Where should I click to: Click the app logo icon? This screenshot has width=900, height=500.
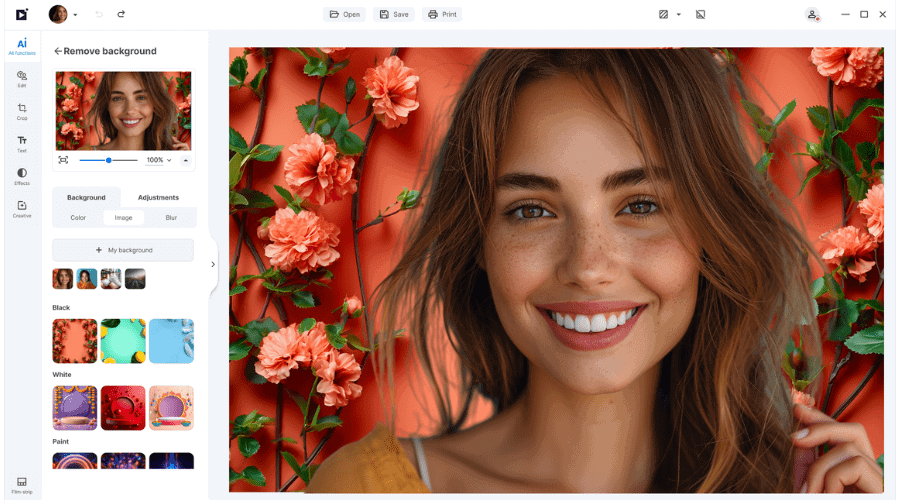[x=21, y=14]
